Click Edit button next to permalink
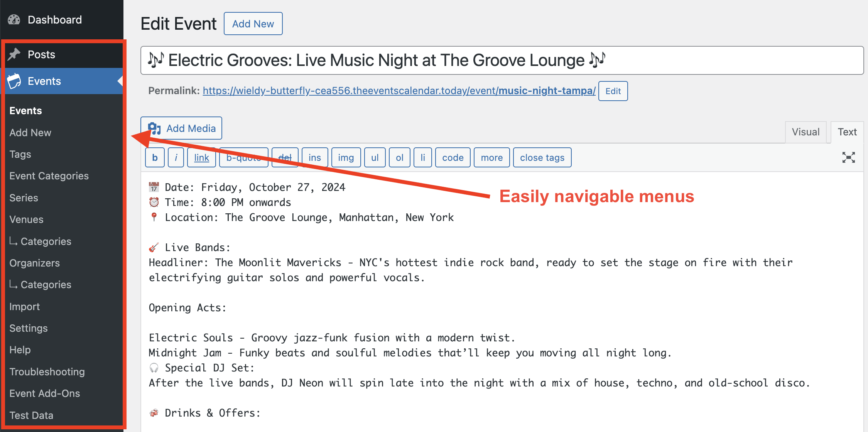This screenshot has height=432, width=868. tap(613, 91)
